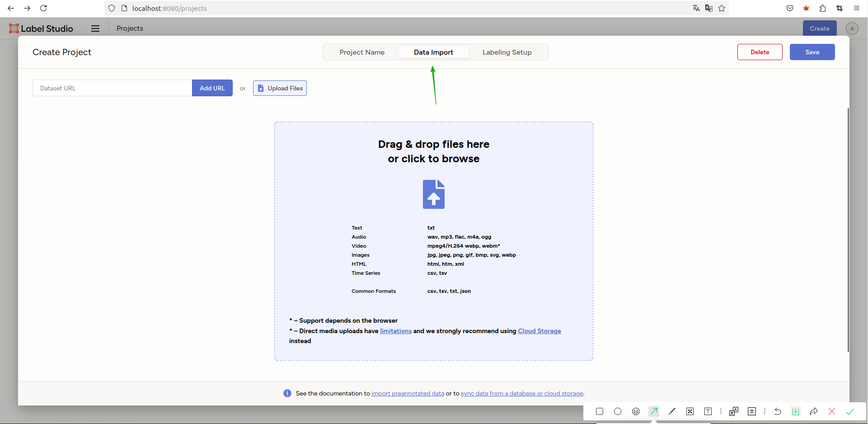Select the rectangle annotation tool
The image size is (868, 424).
point(600,411)
